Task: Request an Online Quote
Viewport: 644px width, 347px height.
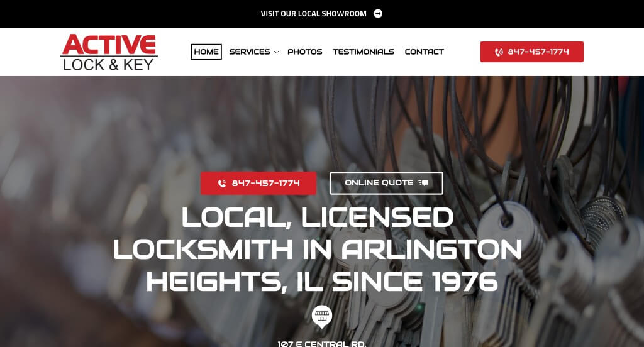Action: (x=387, y=183)
